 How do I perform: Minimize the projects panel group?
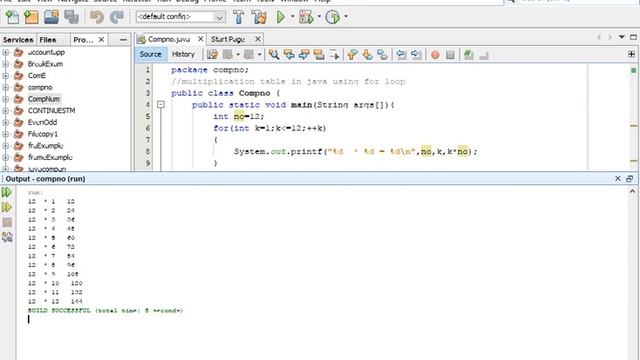tap(123, 40)
